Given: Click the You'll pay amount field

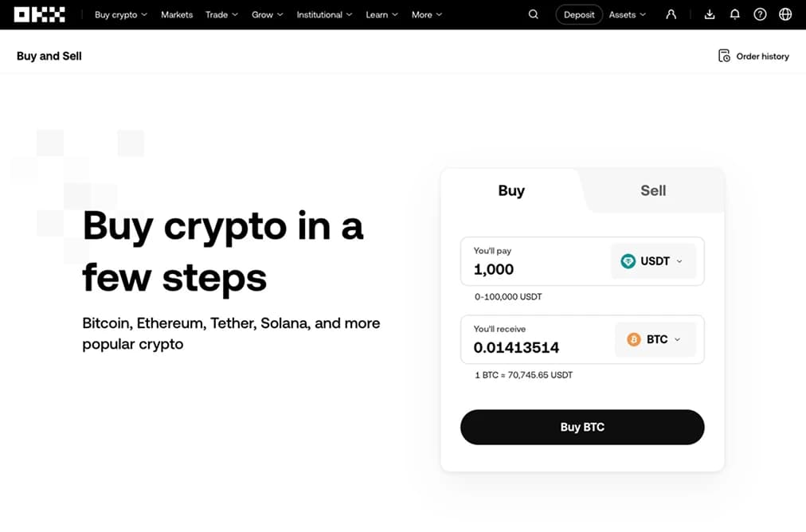Looking at the screenshot, I should tap(534, 269).
